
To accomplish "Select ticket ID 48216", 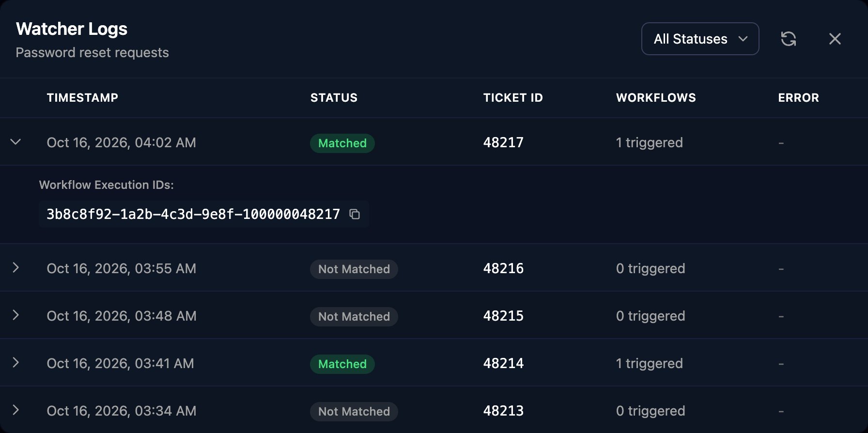I will click(503, 268).
